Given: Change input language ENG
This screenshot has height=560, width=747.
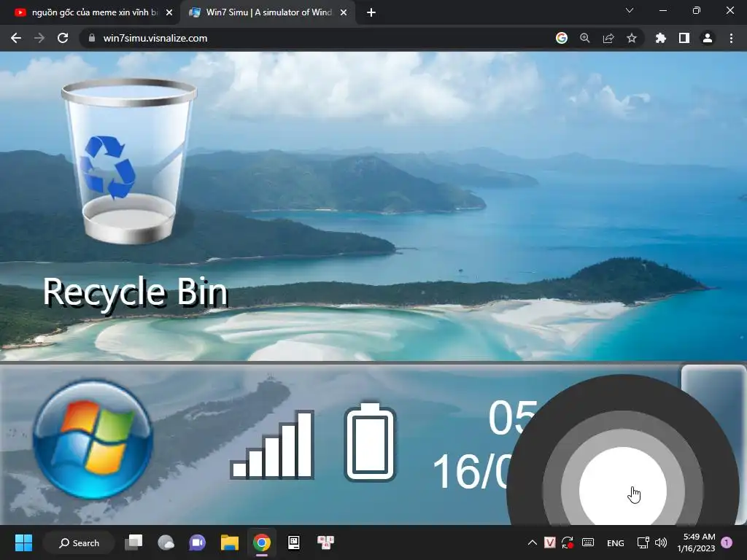Looking at the screenshot, I should [616, 542].
